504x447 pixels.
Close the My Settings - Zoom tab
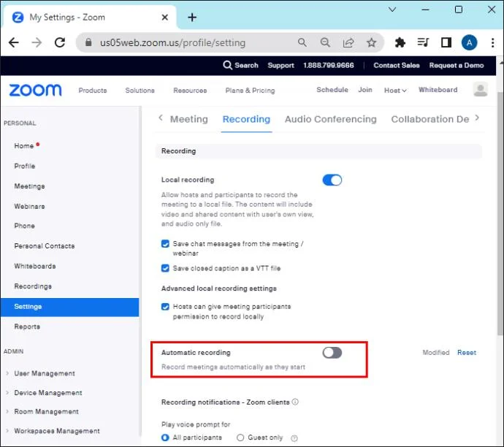click(x=164, y=17)
